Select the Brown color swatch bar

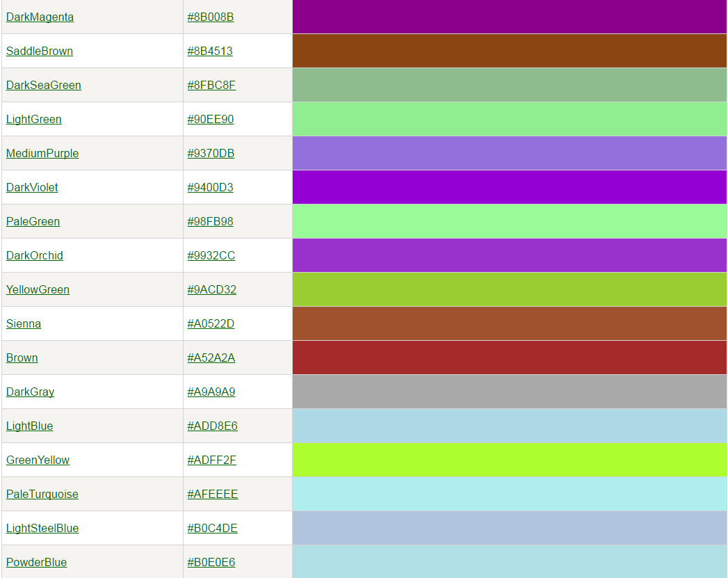click(509, 358)
